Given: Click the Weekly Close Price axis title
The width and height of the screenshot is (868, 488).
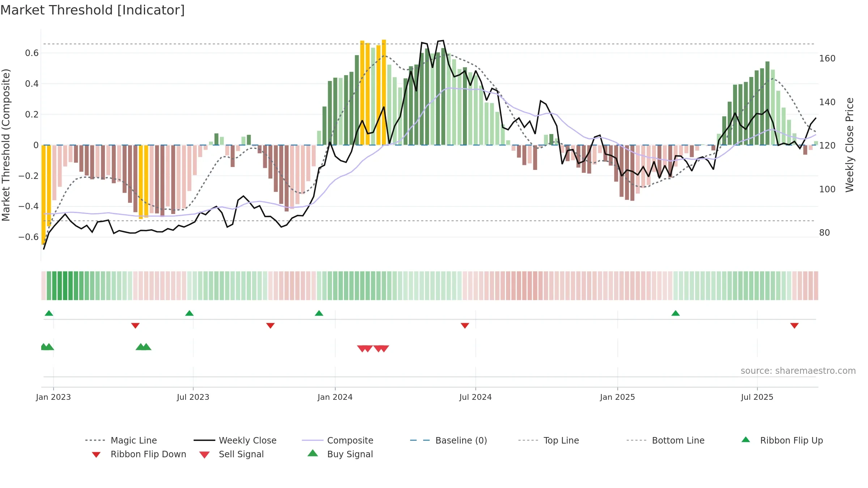Looking at the screenshot, I should point(850,145).
